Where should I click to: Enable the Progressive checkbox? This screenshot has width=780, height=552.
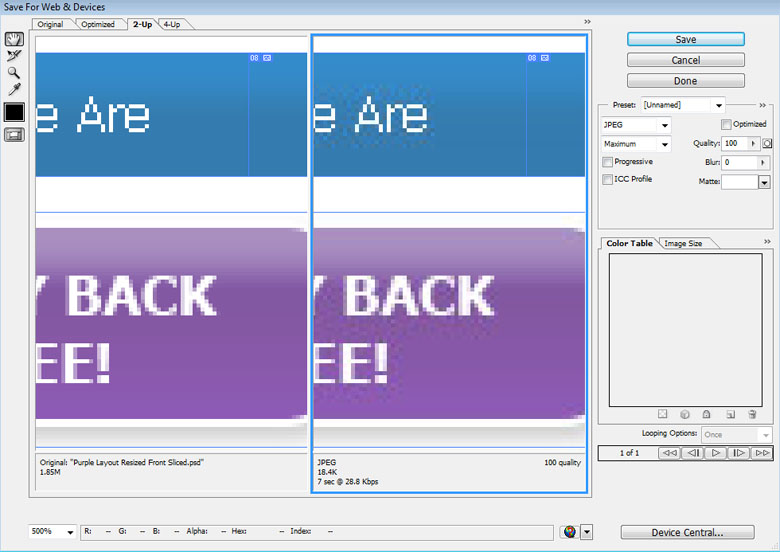pos(608,162)
